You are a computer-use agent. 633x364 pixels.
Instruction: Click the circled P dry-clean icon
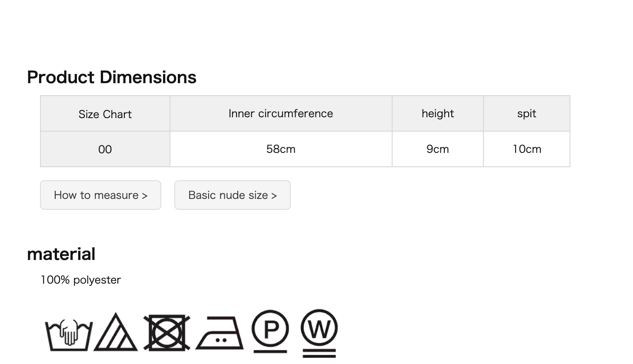click(x=270, y=331)
